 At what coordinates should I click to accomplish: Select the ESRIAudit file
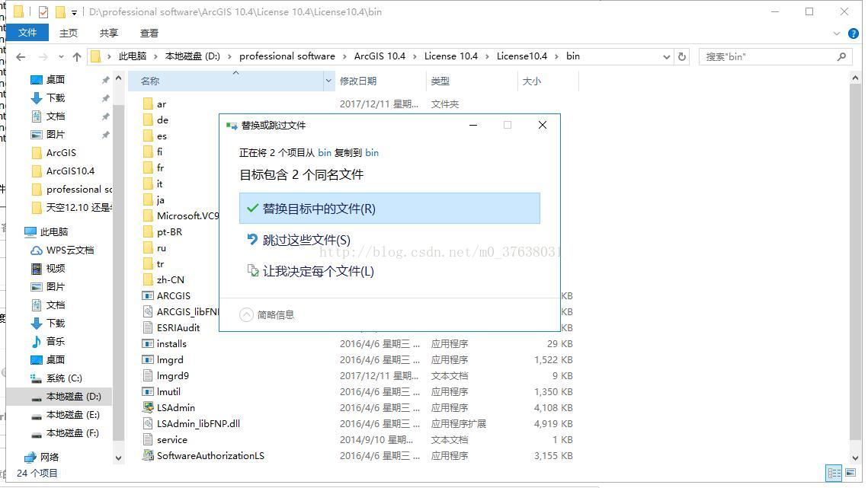(x=178, y=328)
